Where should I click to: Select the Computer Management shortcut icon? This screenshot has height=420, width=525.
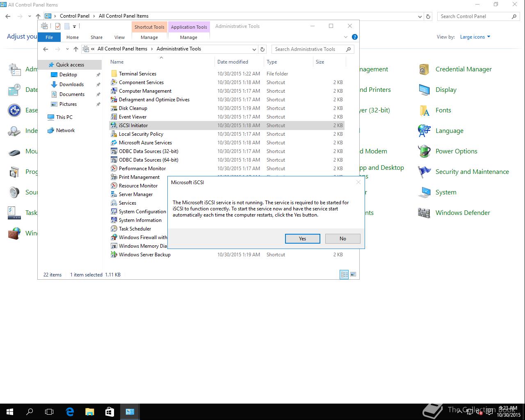[x=114, y=91]
